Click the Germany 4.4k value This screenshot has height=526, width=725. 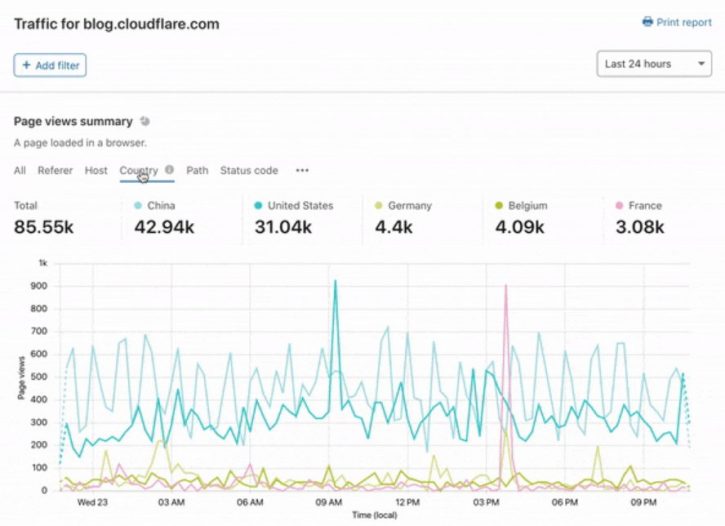[x=393, y=227]
